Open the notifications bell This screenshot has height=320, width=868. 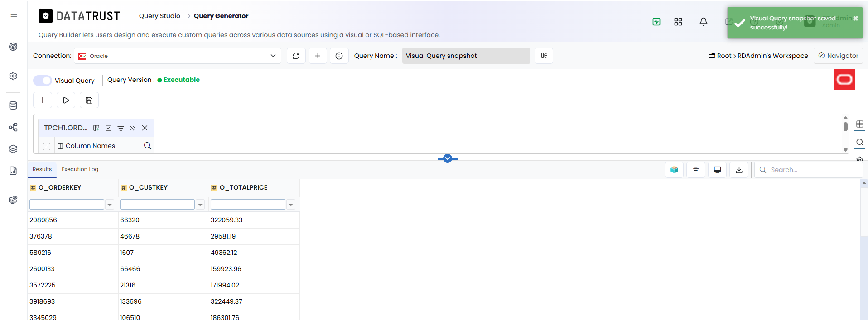click(x=703, y=22)
